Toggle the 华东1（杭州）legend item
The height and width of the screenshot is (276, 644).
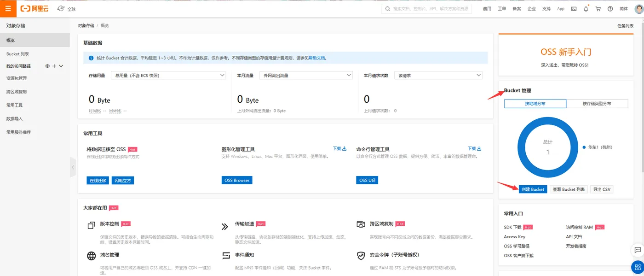(597, 147)
